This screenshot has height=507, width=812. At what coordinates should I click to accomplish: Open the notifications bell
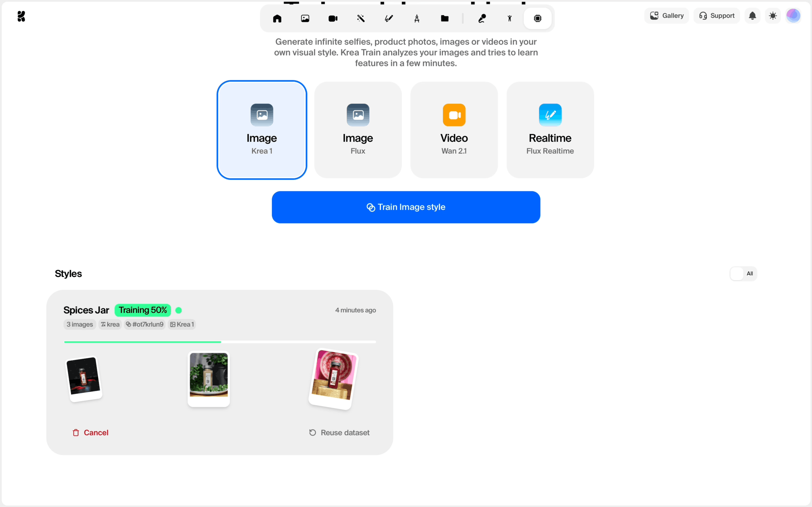[752, 16]
